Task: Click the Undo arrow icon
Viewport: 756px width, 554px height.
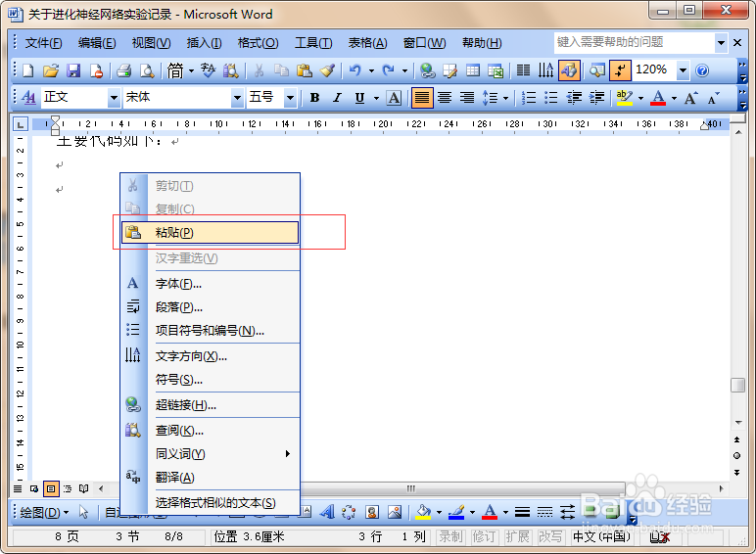Action: (355, 70)
